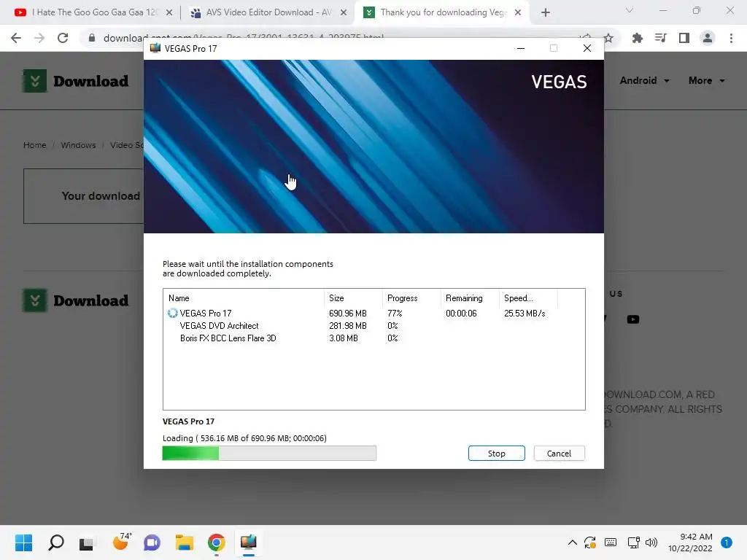Open the Home breadcrumb link
The image size is (747, 560).
pyautogui.click(x=35, y=145)
